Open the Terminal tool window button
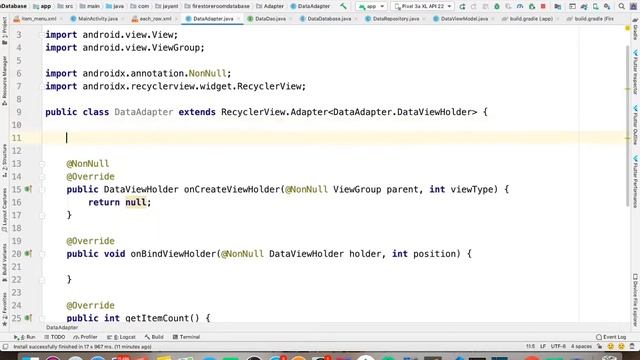640x360 pixels. pos(186,337)
